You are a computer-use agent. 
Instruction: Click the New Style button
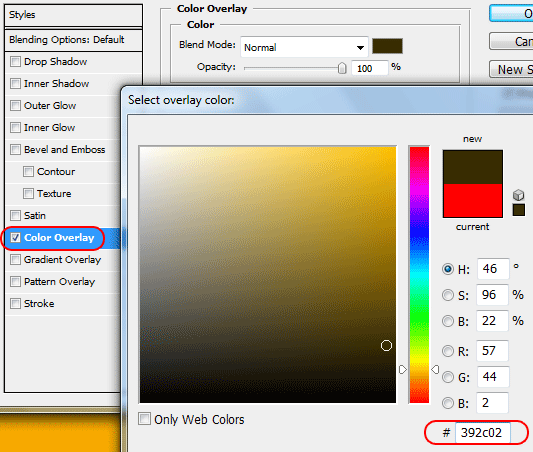[x=511, y=69]
